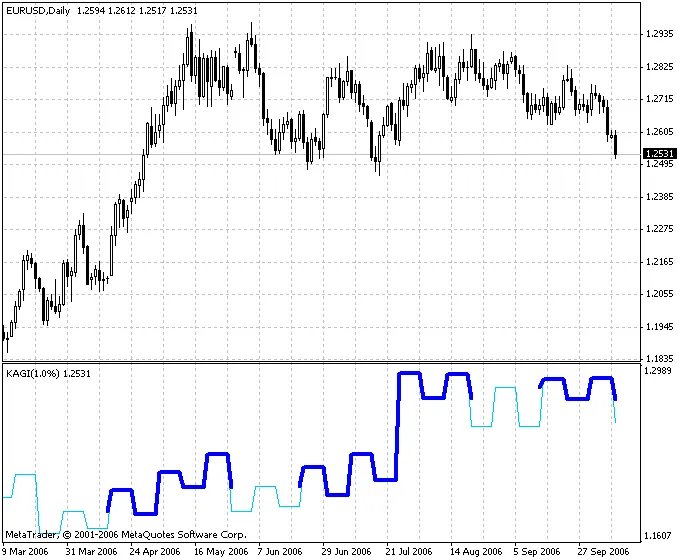Click the 1.1607 indicator scale value
Image resolution: width=680 pixels, height=560 pixels.
[658, 535]
